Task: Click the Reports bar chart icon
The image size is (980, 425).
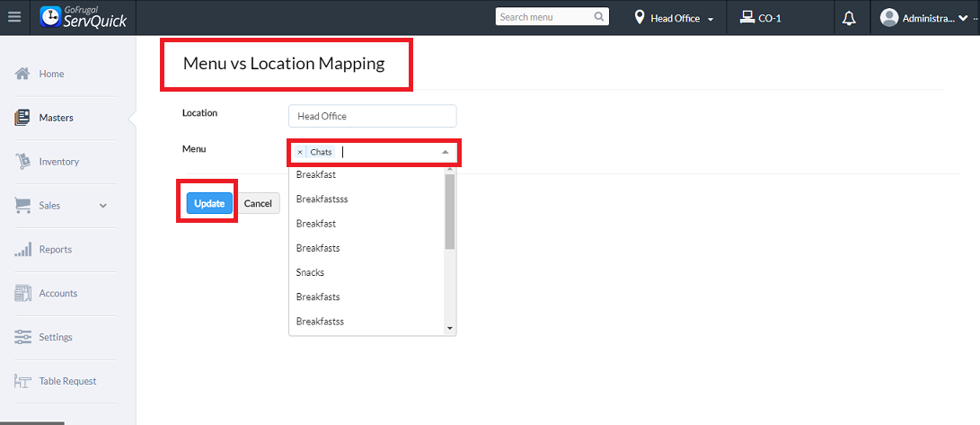Action: 23,250
